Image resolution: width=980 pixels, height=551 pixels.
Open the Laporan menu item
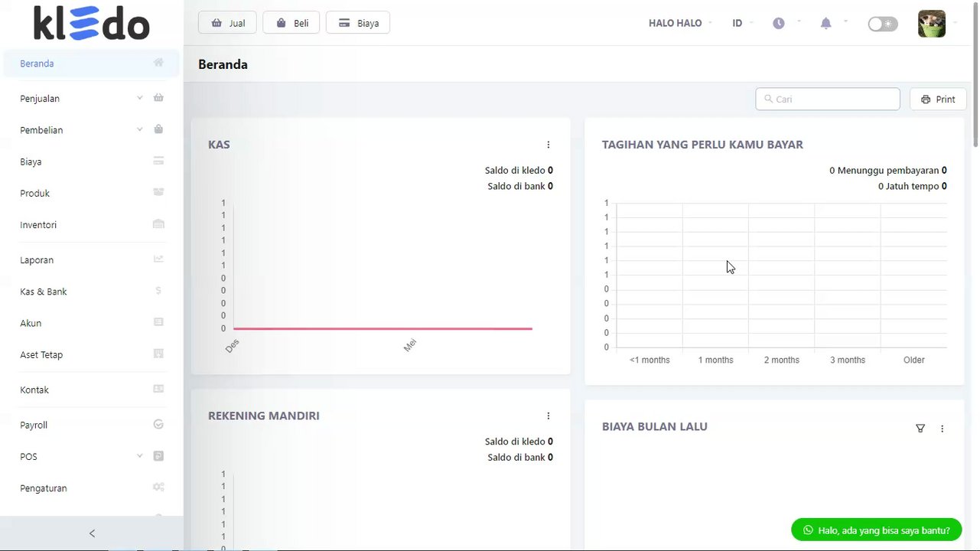(x=37, y=260)
